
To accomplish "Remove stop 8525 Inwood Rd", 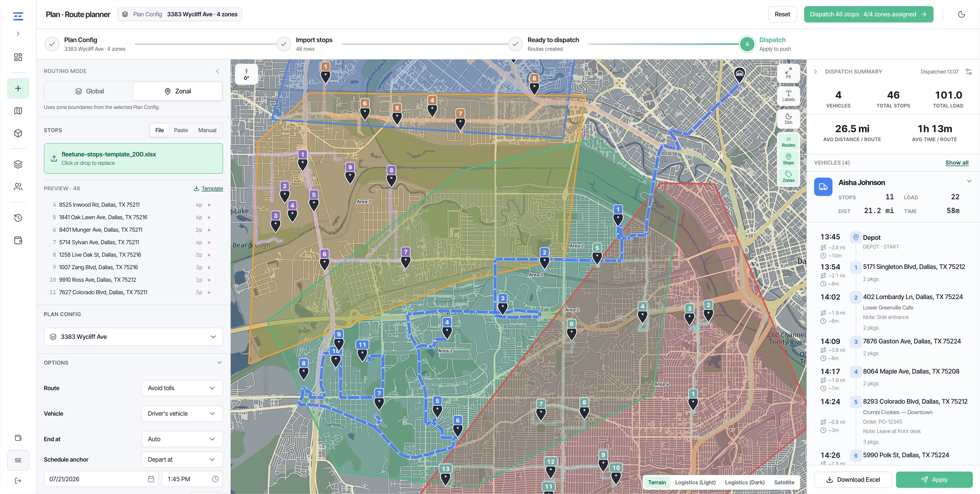I will 209,205.
